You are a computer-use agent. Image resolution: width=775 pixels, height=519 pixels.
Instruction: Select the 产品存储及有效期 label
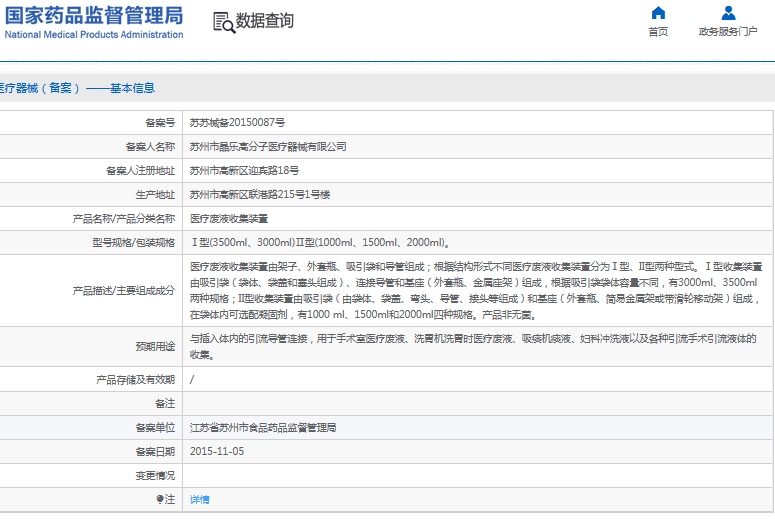(x=135, y=380)
